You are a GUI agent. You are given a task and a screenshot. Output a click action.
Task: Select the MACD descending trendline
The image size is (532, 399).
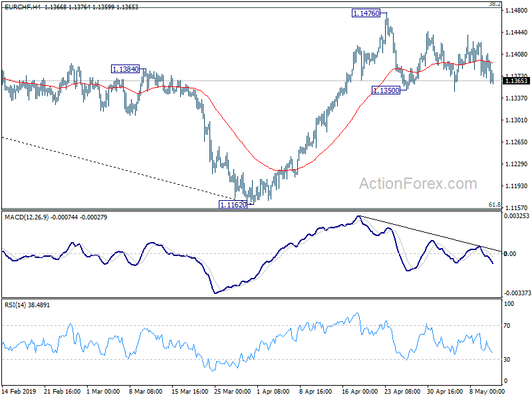click(x=430, y=234)
